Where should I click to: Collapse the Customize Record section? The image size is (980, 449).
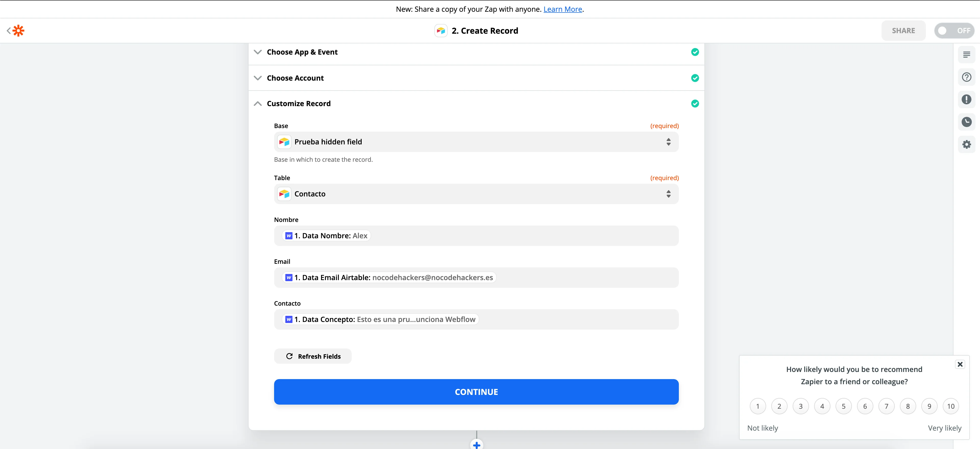click(258, 103)
